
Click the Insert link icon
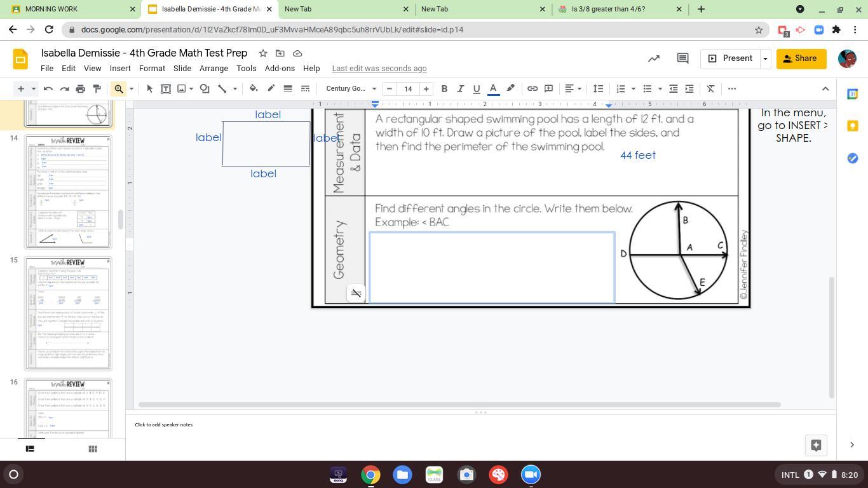tap(532, 88)
